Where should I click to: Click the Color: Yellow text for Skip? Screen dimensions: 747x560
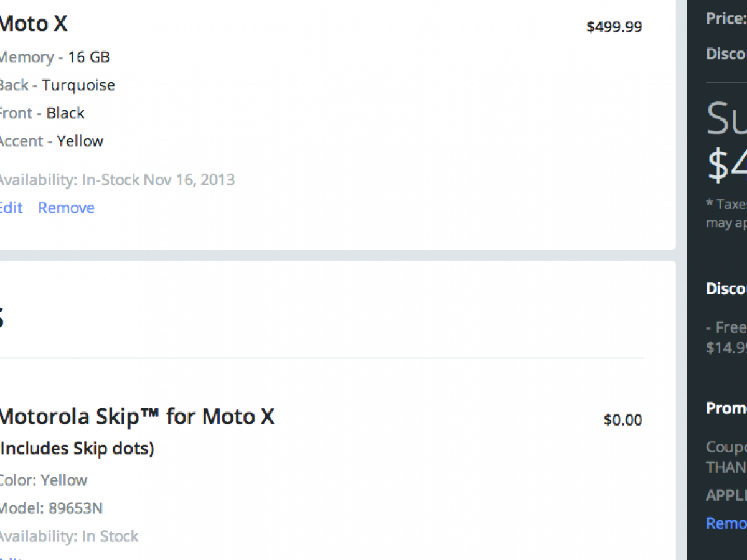tap(44, 480)
